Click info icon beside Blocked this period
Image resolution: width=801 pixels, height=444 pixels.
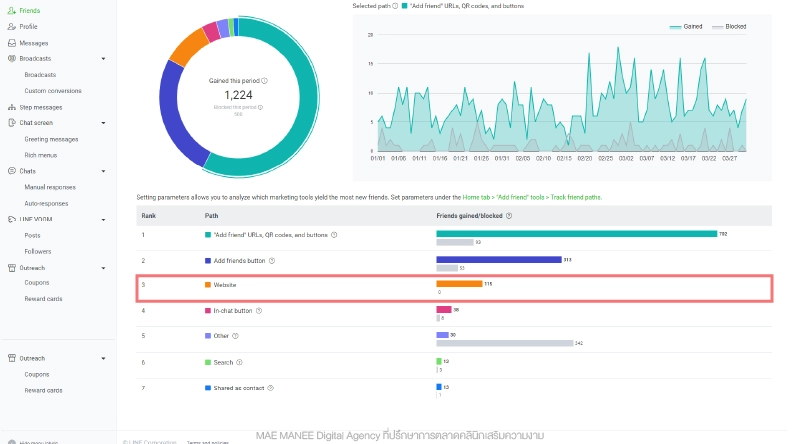click(x=261, y=107)
